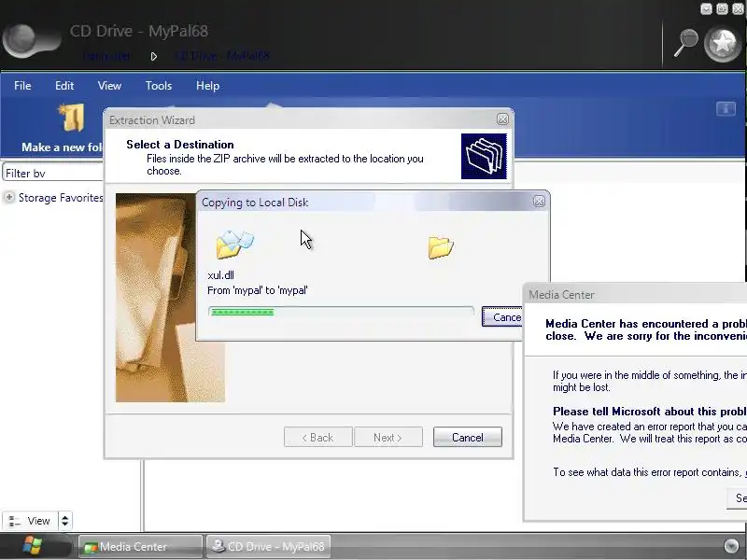The height and width of the screenshot is (560, 747).
Task: Click the Make a new folder label
Action: click(x=62, y=147)
